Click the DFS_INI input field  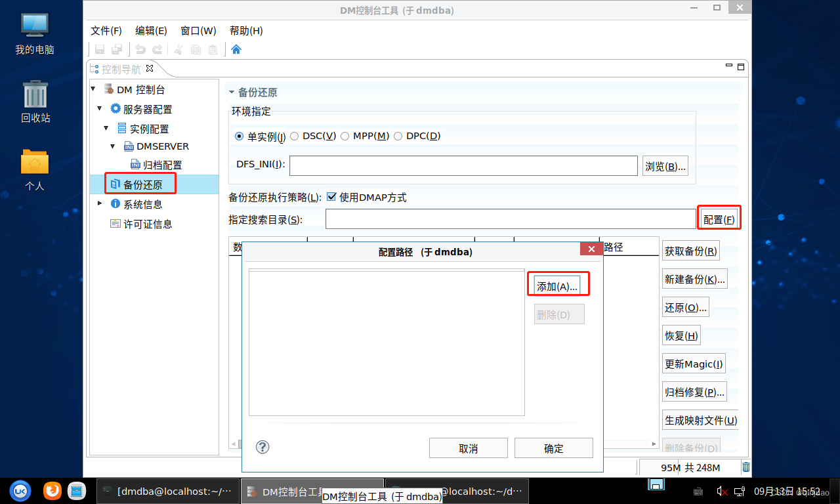point(463,166)
